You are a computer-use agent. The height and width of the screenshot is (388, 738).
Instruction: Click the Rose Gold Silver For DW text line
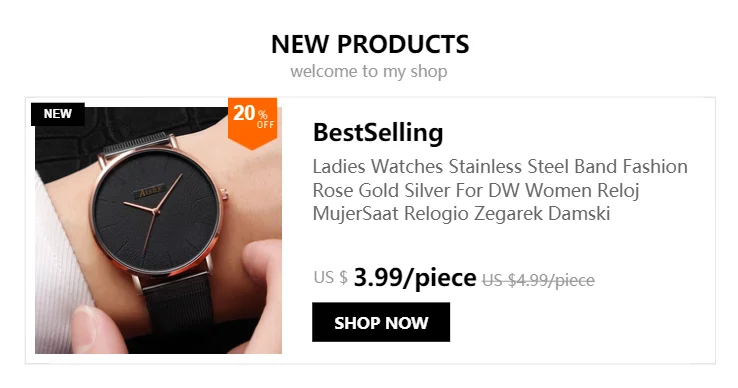click(x=476, y=190)
